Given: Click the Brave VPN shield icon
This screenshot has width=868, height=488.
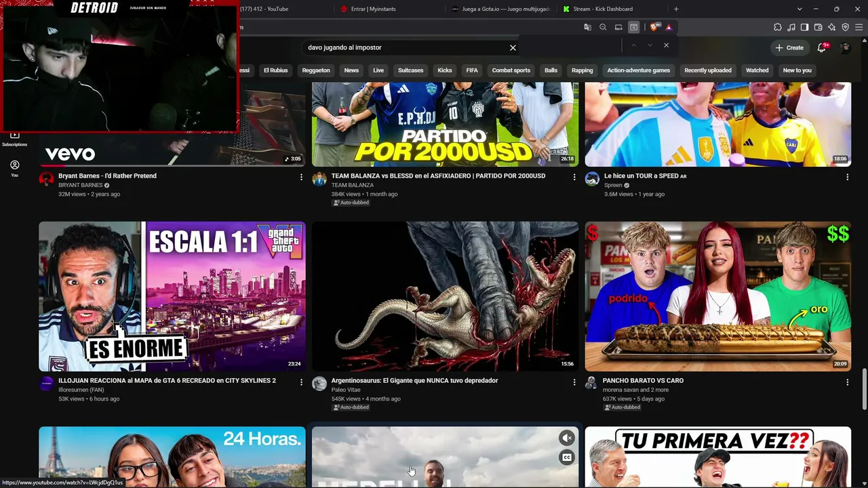Looking at the screenshot, I should (x=846, y=27).
